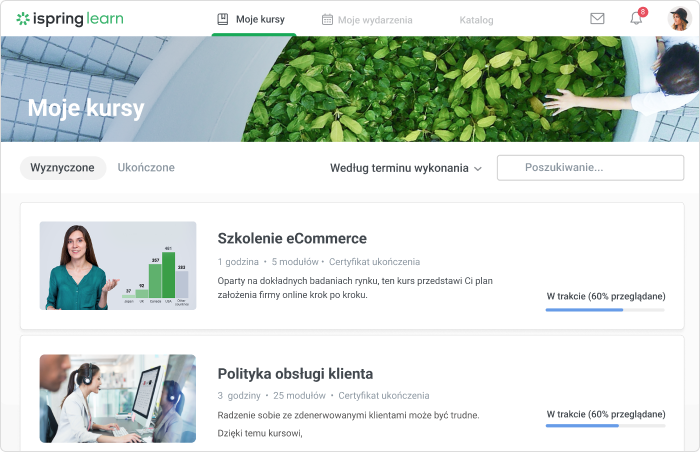Click the Poszukiwanie search field
The height and width of the screenshot is (452, 700).
click(x=590, y=168)
